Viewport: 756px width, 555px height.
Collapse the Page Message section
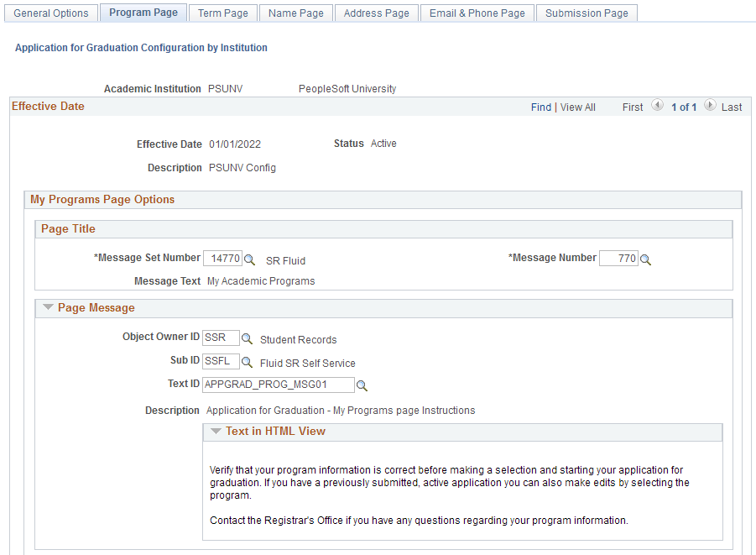(x=48, y=307)
